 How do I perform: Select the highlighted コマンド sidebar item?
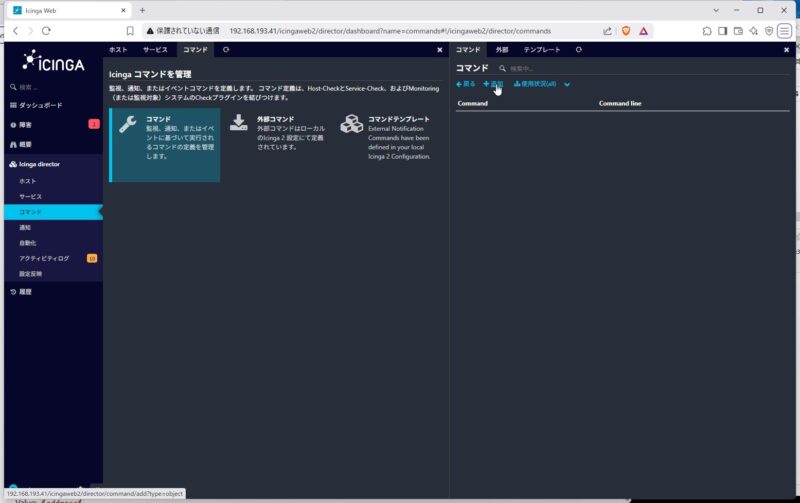point(53,212)
